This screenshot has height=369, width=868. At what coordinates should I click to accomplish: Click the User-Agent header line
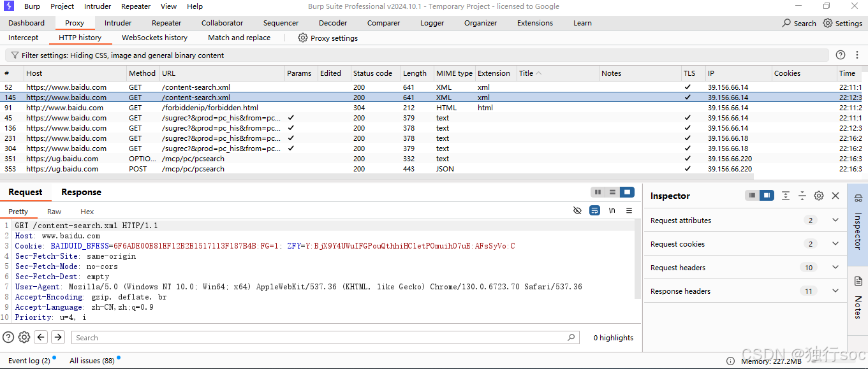[298, 287]
